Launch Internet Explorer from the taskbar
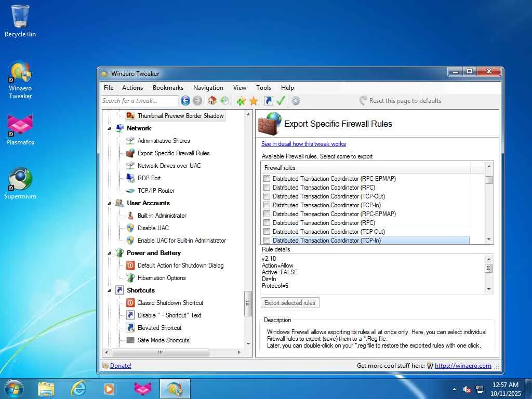The height and width of the screenshot is (399, 532). pos(78,389)
